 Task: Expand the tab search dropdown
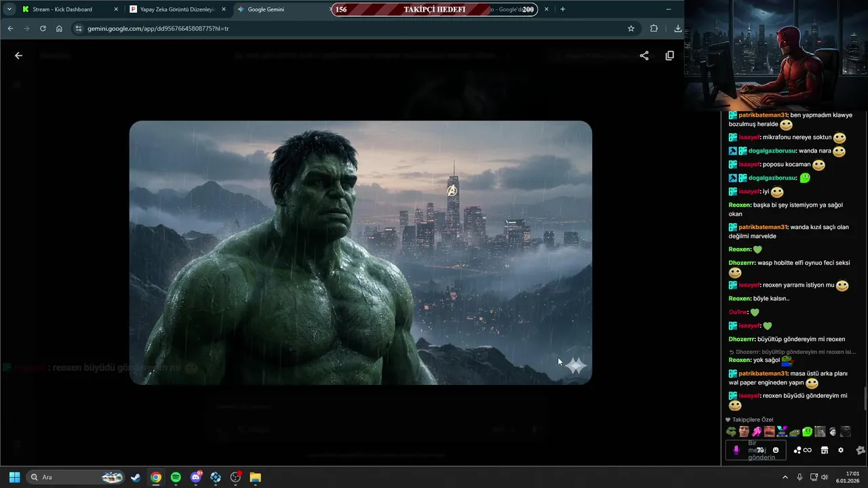pos(9,9)
